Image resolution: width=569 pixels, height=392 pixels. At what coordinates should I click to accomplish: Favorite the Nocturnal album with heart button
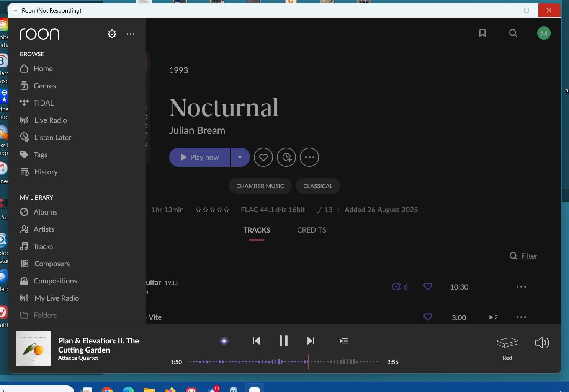tap(263, 157)
